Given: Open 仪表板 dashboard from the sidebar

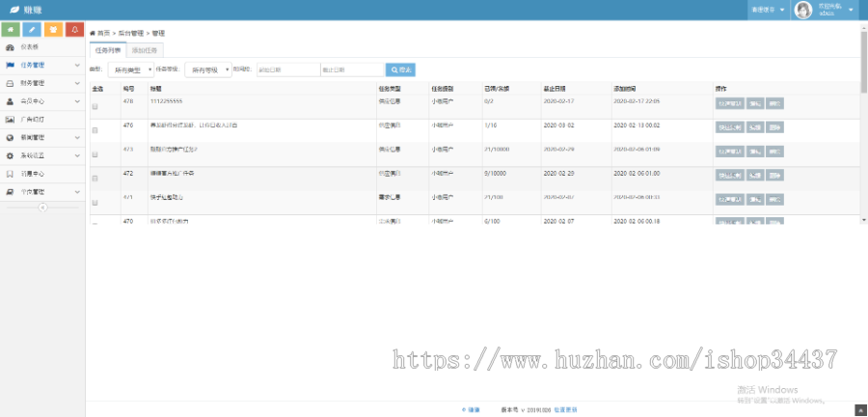Looking at the screenshot, I should coord(30,46).
